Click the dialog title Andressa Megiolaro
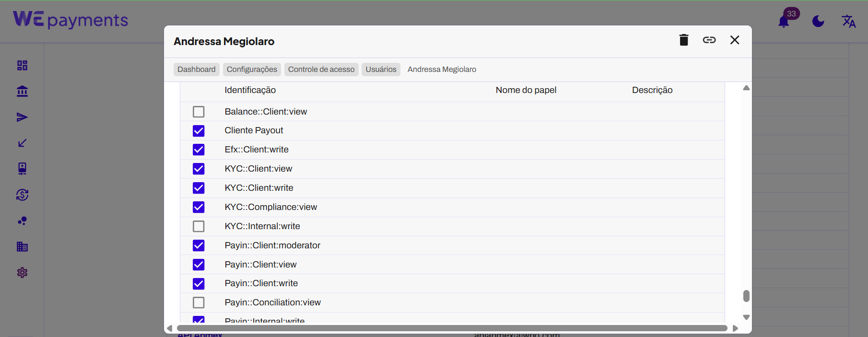Viewport: 868px width, 337px height. point(224,41)
